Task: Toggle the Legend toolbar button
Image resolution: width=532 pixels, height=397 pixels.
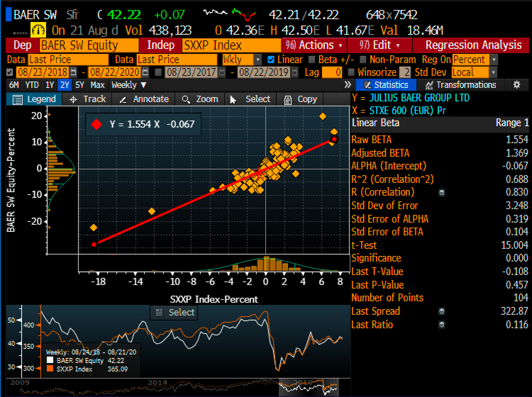Action: coord(34,99)
